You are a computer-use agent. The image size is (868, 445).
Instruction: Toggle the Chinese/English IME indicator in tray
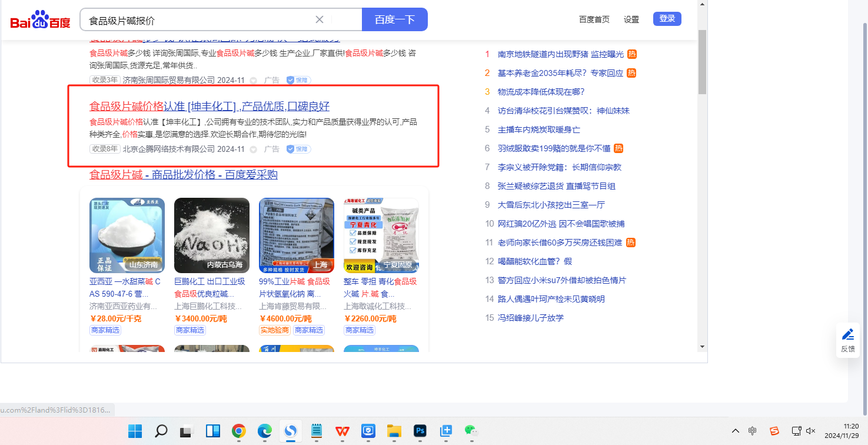(x=753, y=431)
